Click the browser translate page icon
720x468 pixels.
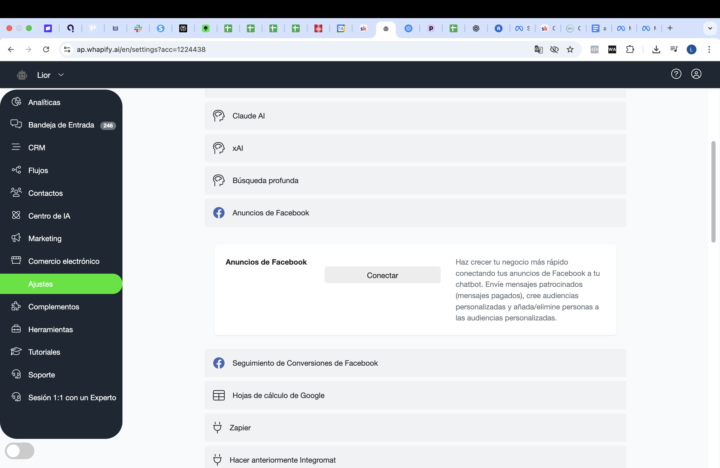538,49
